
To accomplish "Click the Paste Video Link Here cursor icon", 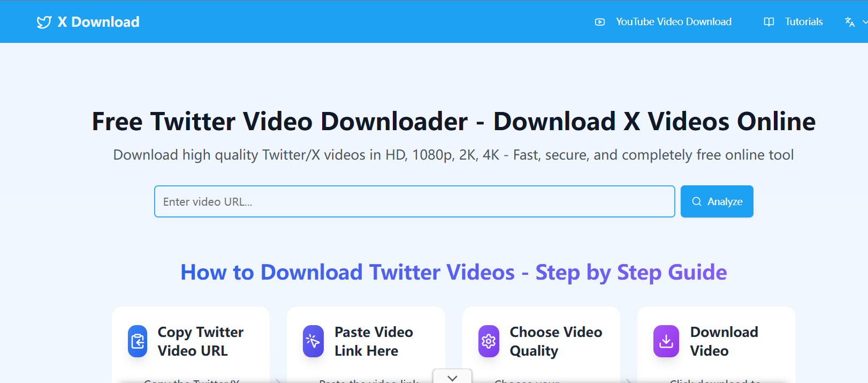I will [313, 341].
